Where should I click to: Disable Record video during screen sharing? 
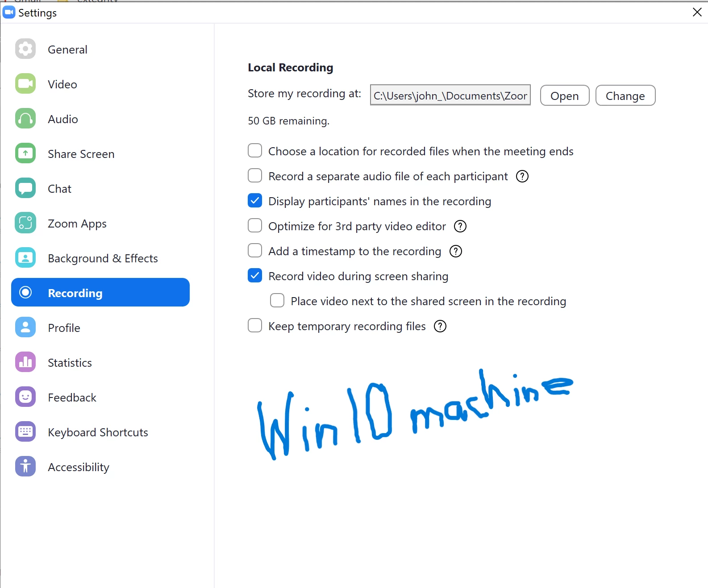pyautogui.click(x=255, y=276)
